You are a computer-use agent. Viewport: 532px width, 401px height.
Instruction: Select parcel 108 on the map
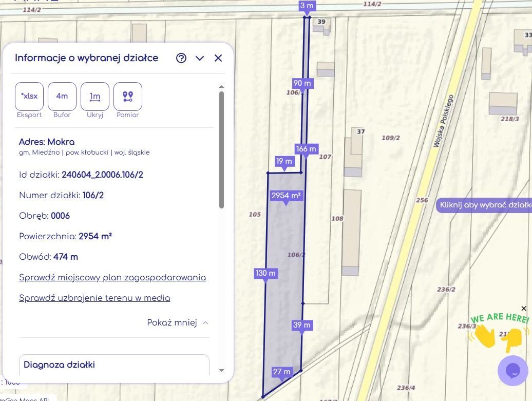(x=337, y=218)
